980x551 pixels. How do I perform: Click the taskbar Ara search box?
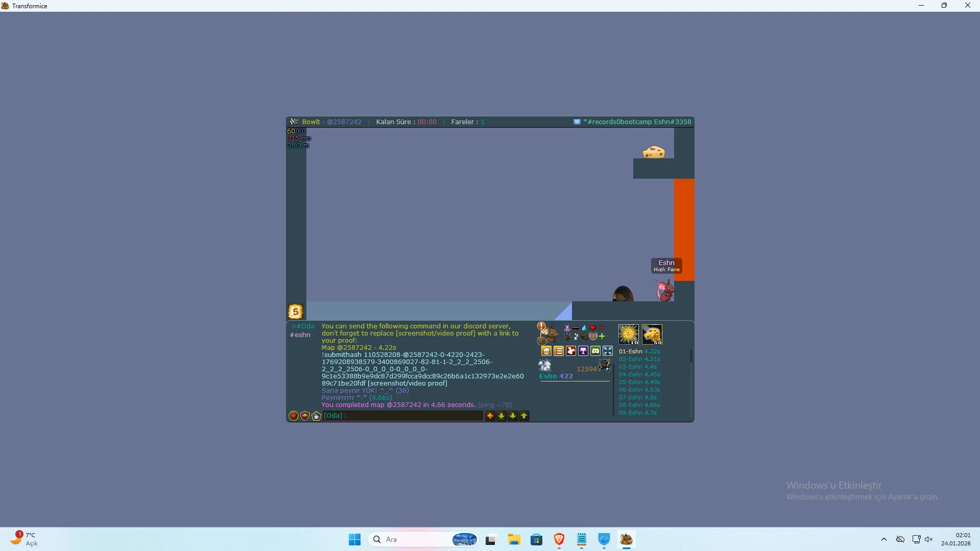point(423,539)
